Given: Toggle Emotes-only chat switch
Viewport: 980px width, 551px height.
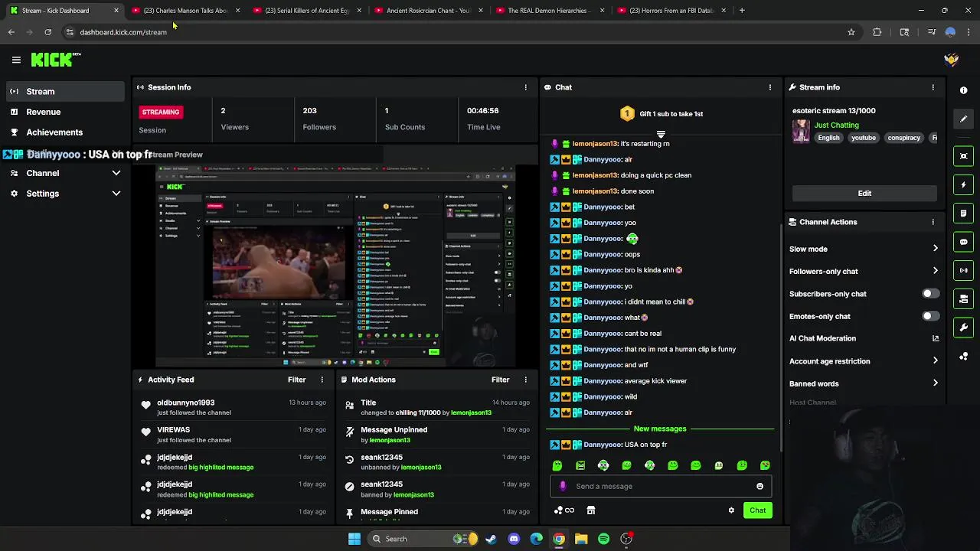Looking at the screenshot, I should (x=929, y=316).
